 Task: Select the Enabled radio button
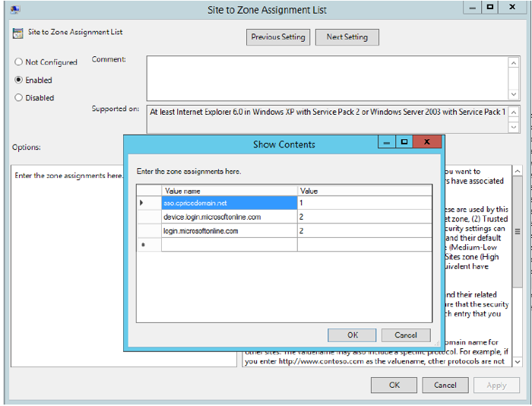click(19, 80)
